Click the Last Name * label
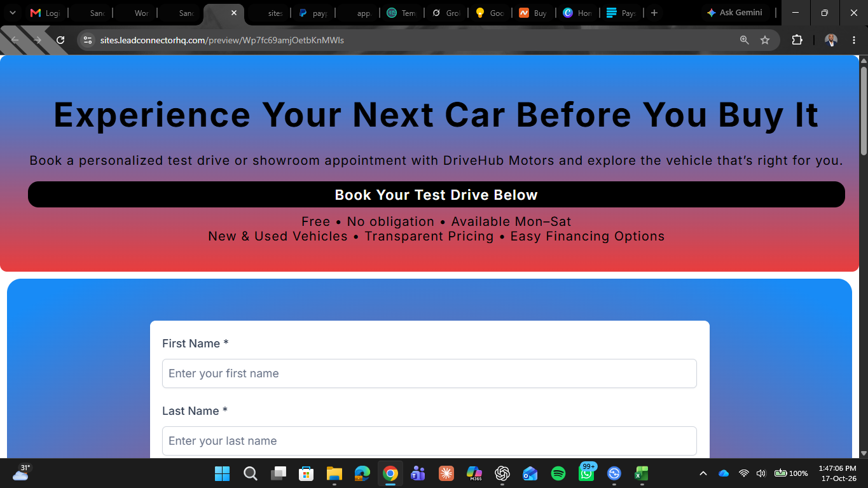The height and width of the screenshot is (488, 868). (x=195, y=411)
